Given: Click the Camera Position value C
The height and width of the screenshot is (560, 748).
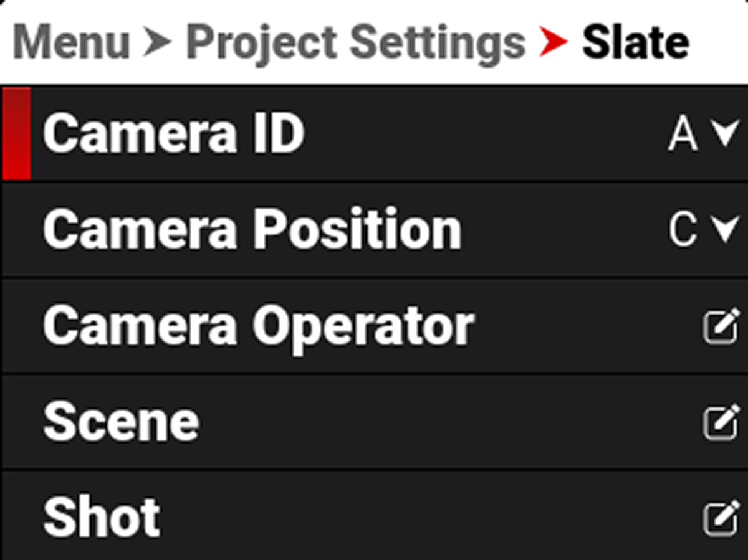Looking at the screenshot, I should pos(682,230).
